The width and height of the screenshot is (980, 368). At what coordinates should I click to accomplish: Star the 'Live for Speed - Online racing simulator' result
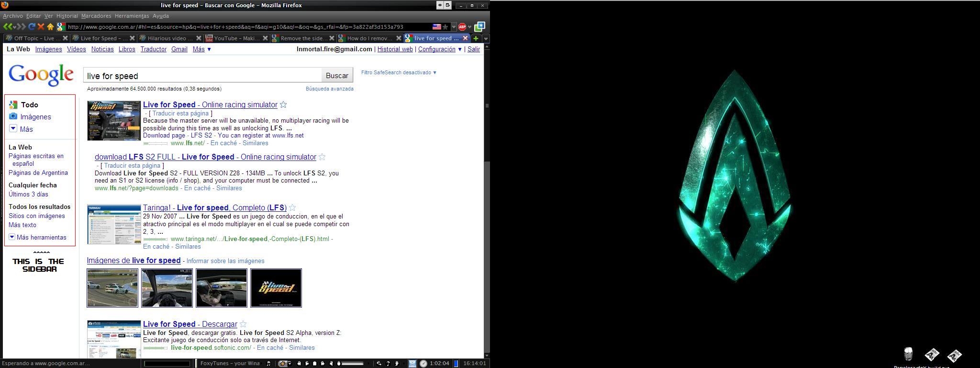283,104
